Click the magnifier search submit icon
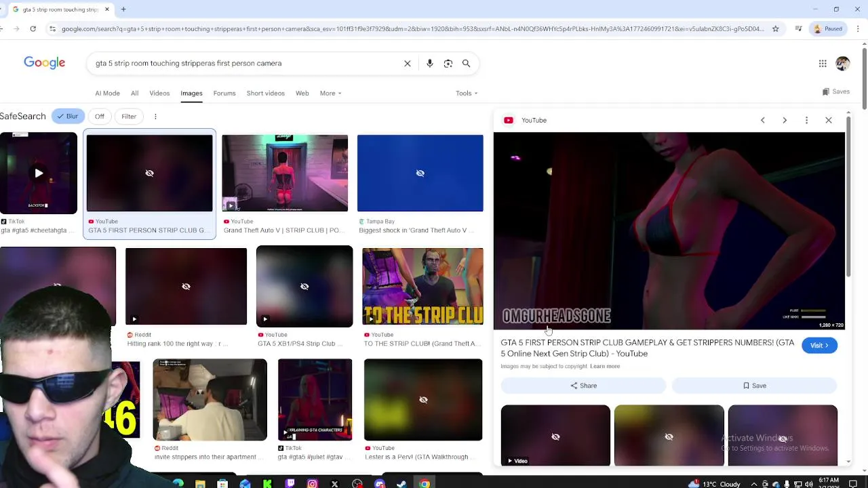The image size is (868, 488). click(466, 63)
